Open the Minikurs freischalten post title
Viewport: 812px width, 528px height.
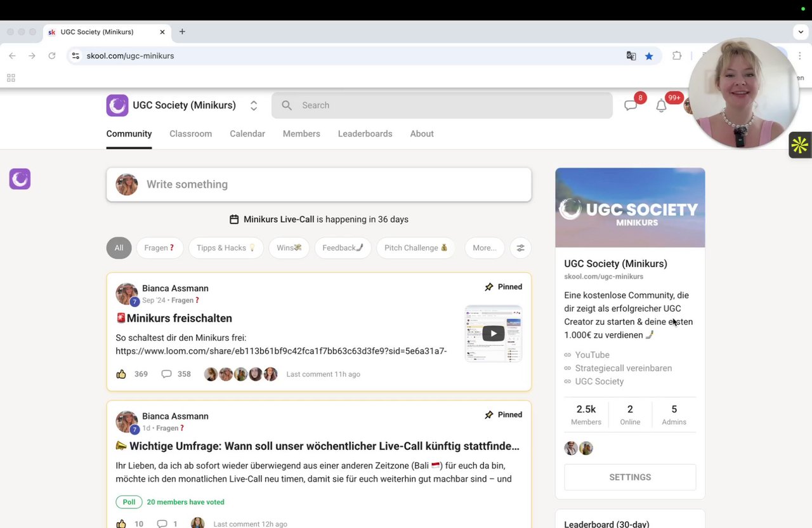(x=174, y=319)
